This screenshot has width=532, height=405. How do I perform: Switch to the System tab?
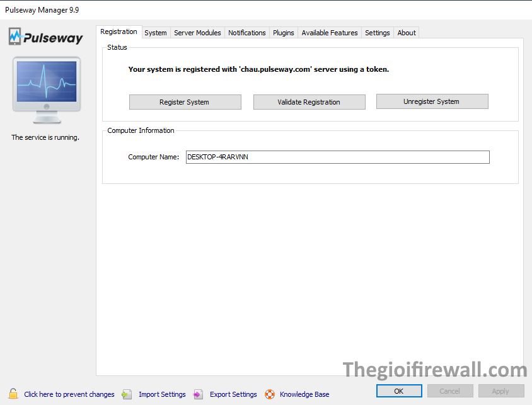(156, 33)
